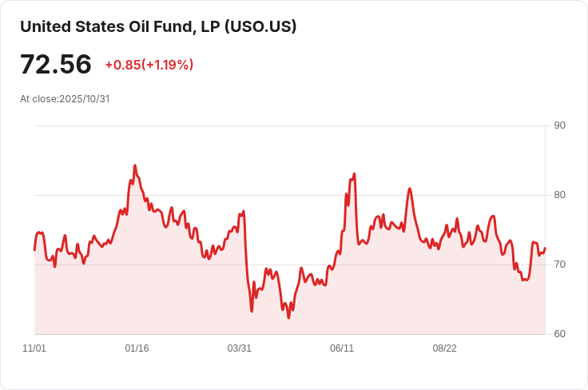
Task: Click the 60 value on the price axis
Action: pyautogui.click(x=559, y=334)
